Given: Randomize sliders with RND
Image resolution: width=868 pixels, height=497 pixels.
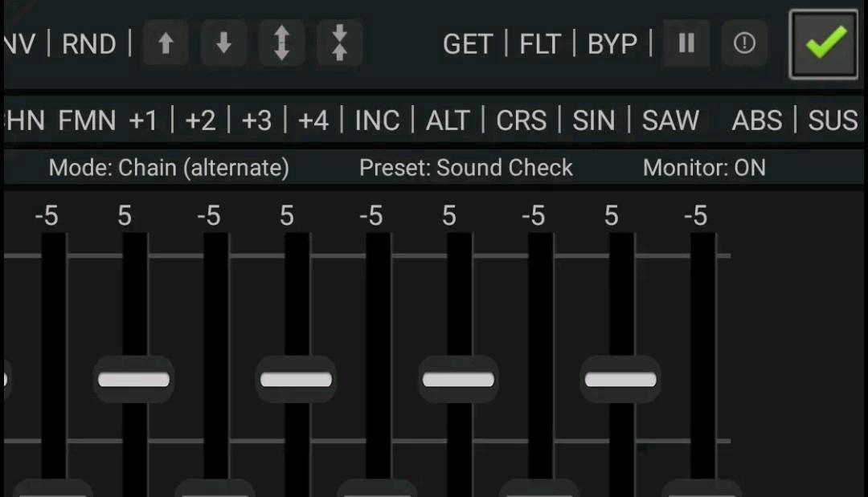Looking at the screenshot, I should pos(90,44).
